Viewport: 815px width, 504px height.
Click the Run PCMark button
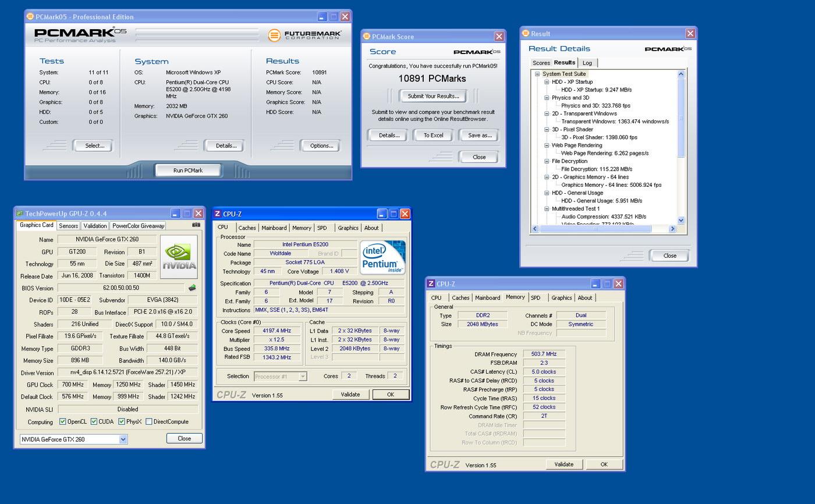point(188,170)
